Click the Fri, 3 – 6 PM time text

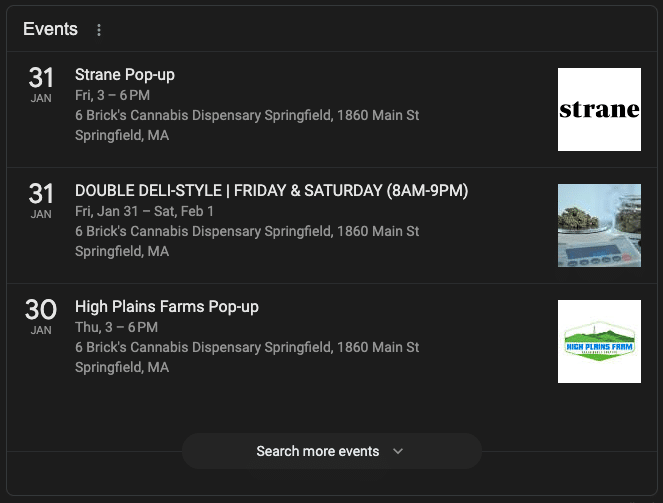(x=112, y=95)
